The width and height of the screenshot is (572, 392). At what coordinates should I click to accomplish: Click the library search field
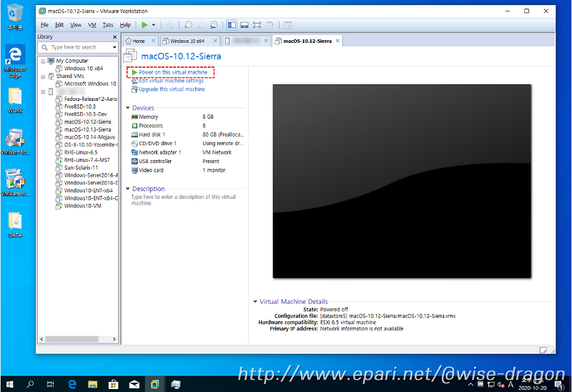coord(75,47)
